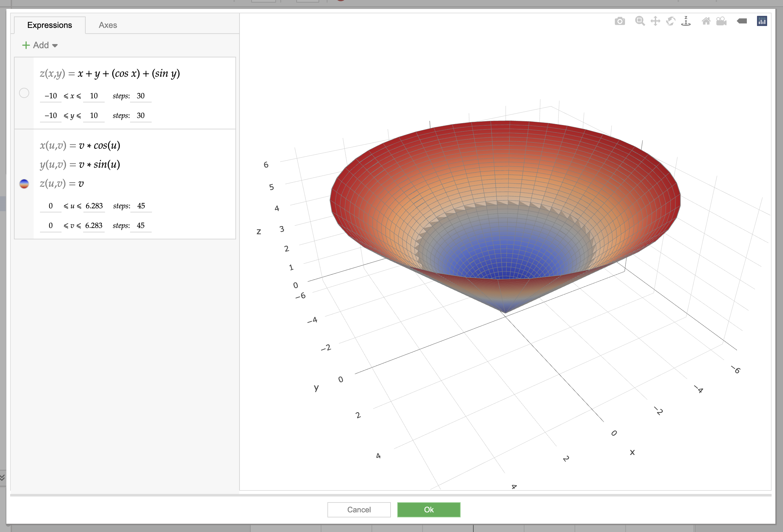The width and height of the screenshot is (783, 532).
Task: Select the Pan tool in plot toolbar
Action: (x=655, y=21)
